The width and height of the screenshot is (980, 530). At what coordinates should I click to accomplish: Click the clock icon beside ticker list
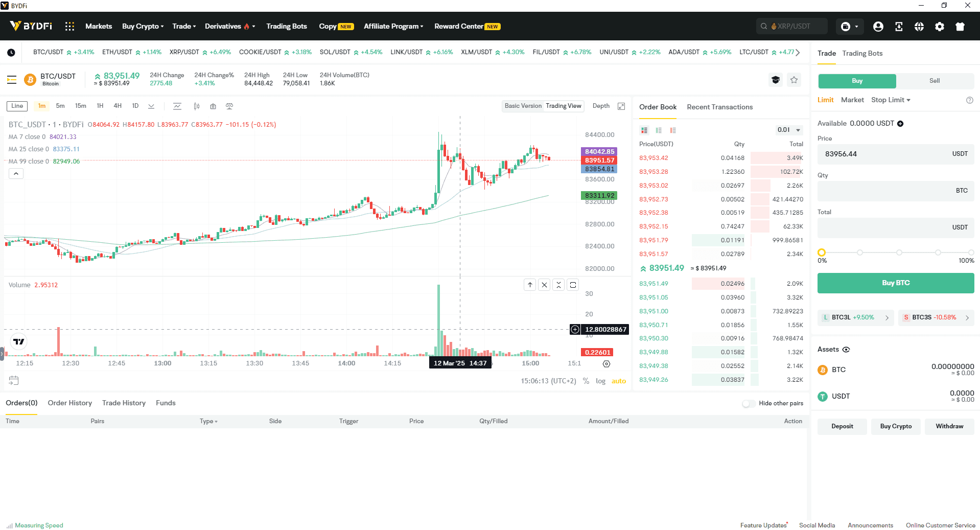[x=11, y=52]
